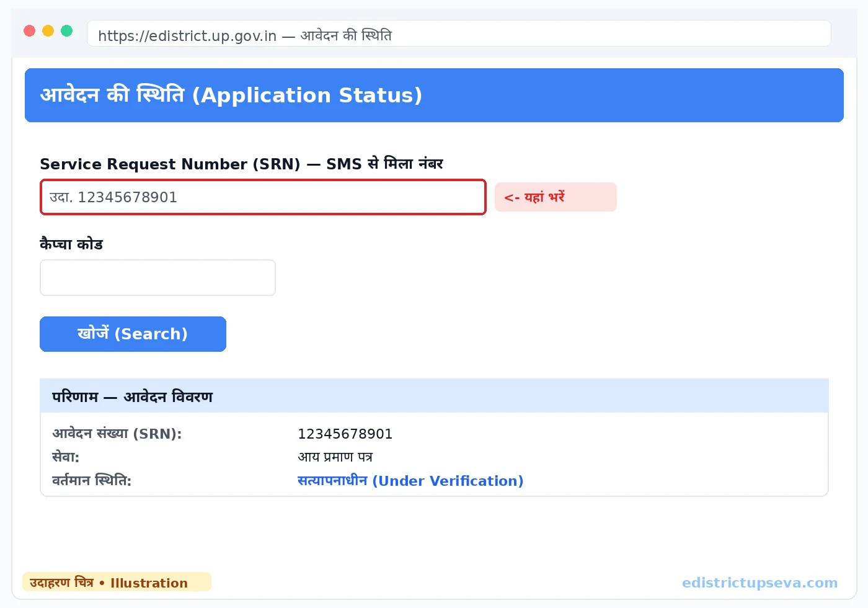Click the कैप्चा कोड field label
This screenshot has width=868, height=608.
(x=71, y=244)
